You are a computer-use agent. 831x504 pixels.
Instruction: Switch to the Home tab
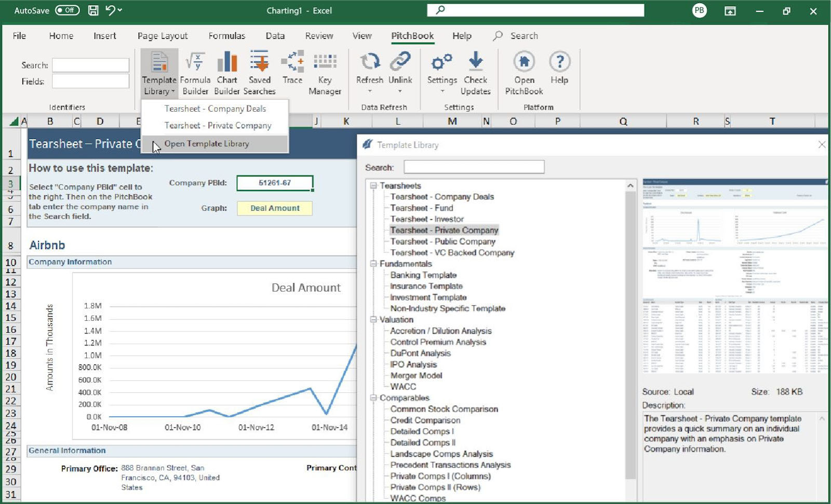coord(61,36)
